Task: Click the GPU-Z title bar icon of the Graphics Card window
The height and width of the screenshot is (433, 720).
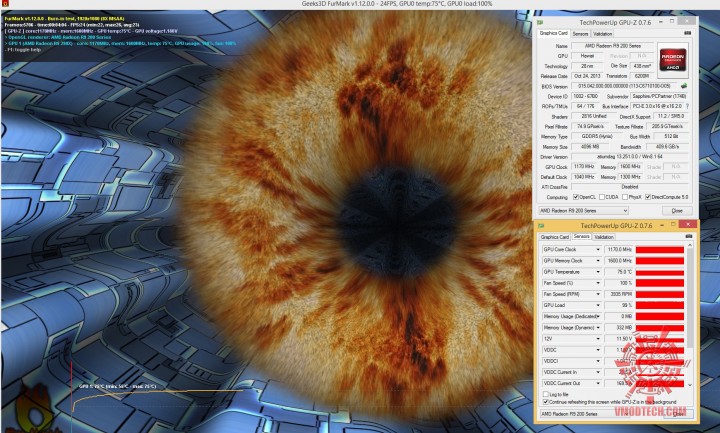Action: click(x=541, y=22)
